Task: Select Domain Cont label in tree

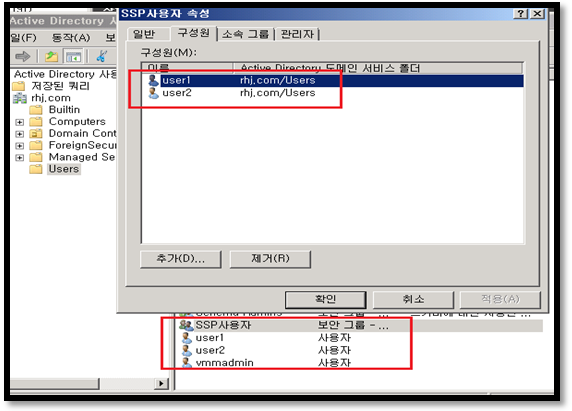Action: click(x=82, y=133)
